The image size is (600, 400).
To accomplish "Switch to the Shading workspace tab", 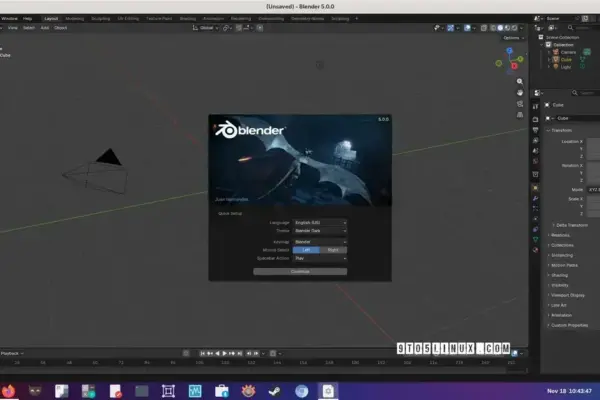I will click(x=188, y=18).
